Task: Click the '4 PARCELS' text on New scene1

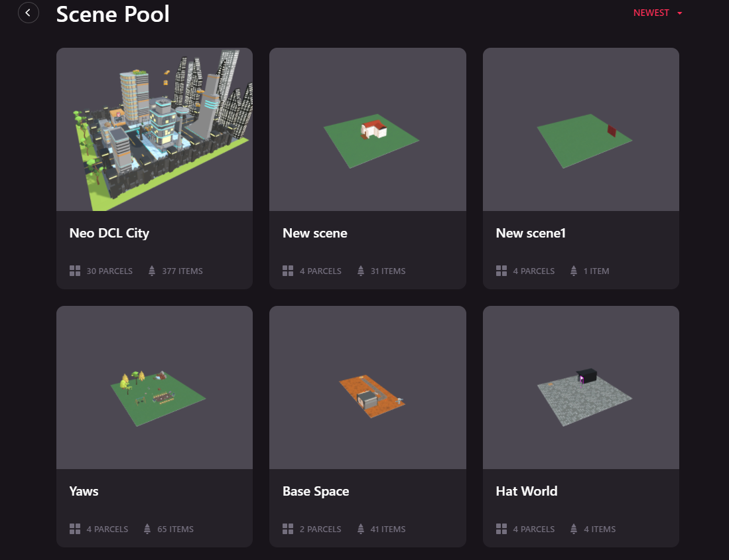Action: pos(534,271)
